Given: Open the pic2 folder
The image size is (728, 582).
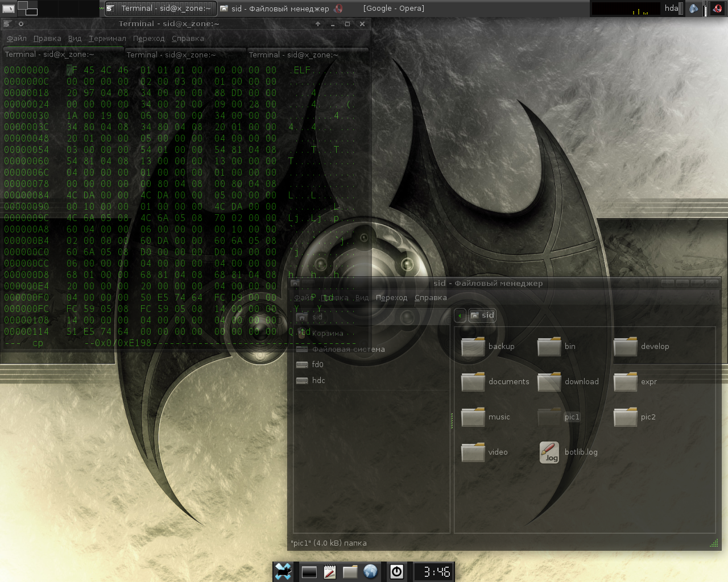Looking at the screenshot, I should tap(635, 417).
